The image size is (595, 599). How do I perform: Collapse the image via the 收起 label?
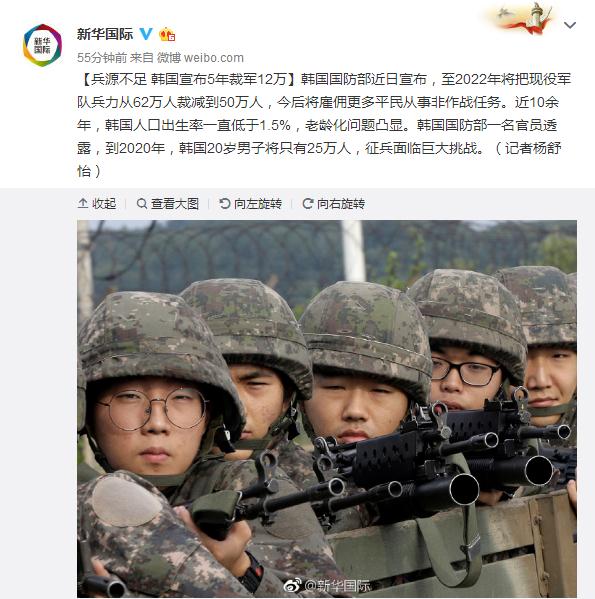pos(104,204)
